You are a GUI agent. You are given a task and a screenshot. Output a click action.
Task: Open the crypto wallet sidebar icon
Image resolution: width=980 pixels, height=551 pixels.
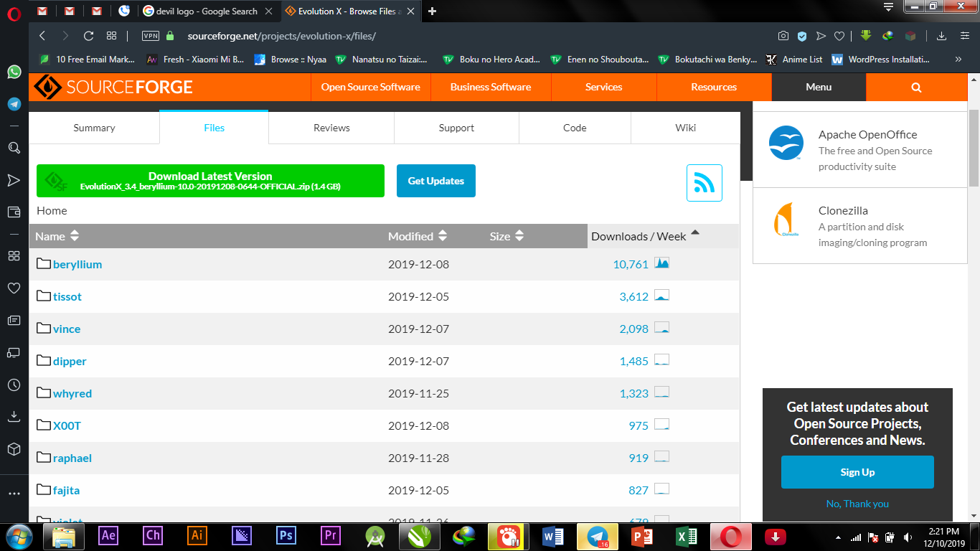14,212
